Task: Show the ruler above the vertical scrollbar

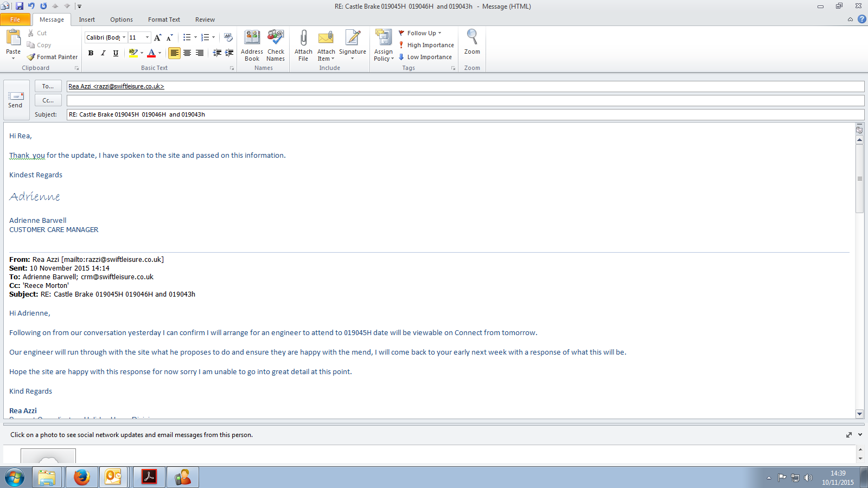Action: 859,130
